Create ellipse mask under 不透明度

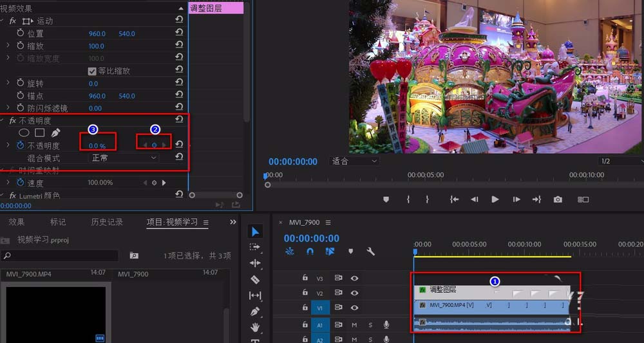[x=24, y=133]
